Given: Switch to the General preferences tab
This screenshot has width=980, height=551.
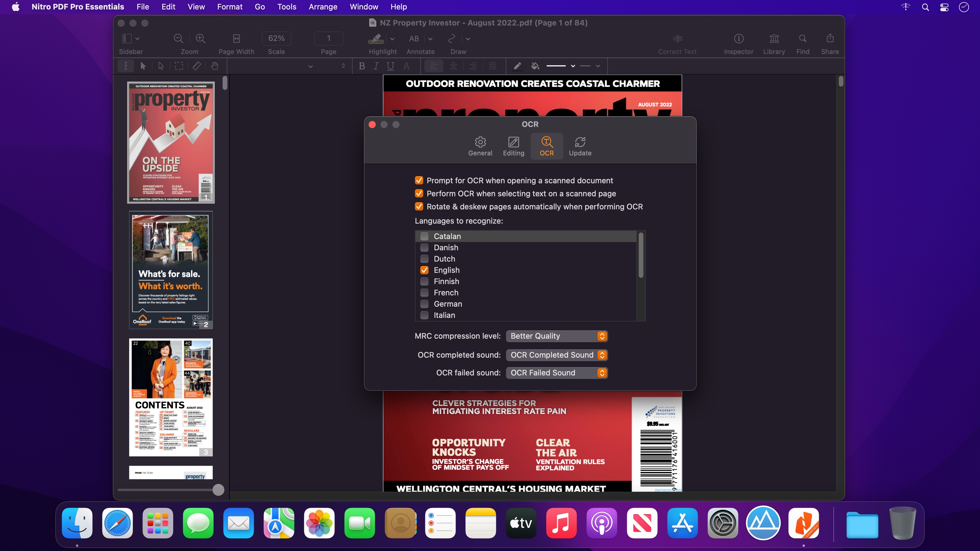Looking at the screenshot, I should [480, 146].
